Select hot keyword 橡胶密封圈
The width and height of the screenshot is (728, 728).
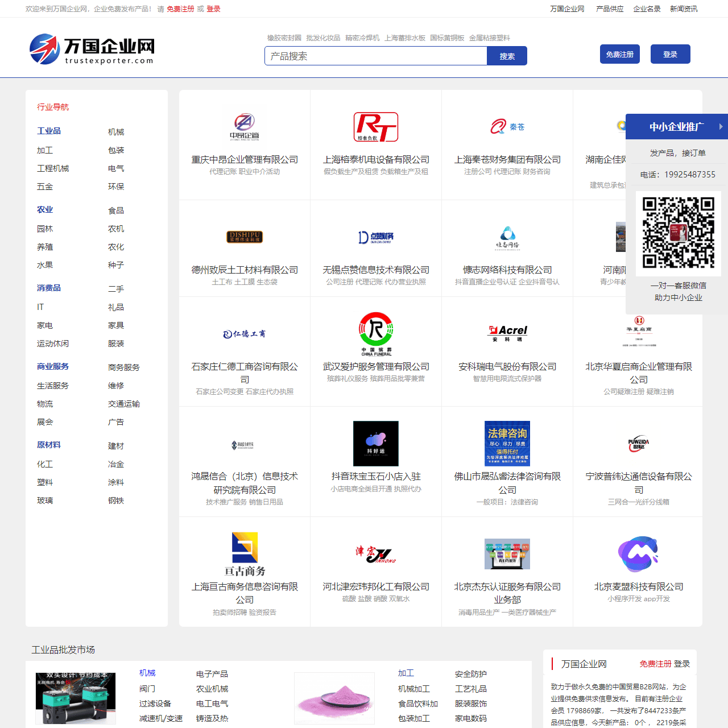click(284, 38)
